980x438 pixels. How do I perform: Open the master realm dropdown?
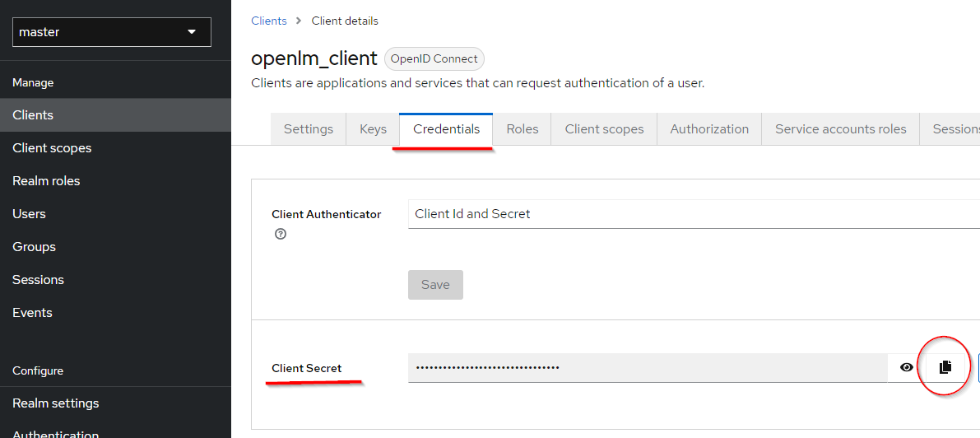point(112,32)
